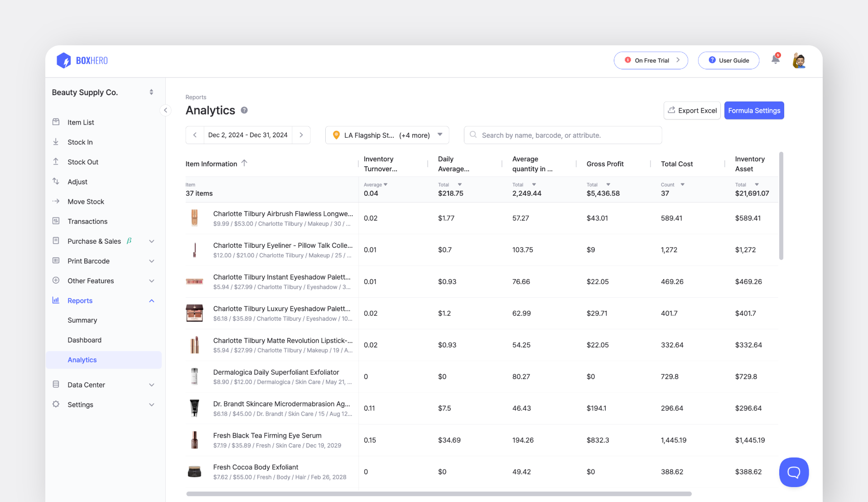
Task: Collapse the Reports section
Action: coord(151,300)
